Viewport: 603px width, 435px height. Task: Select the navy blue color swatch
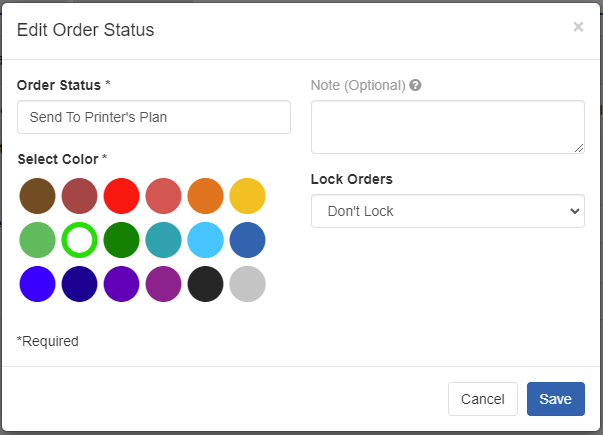tap(80, 284)
